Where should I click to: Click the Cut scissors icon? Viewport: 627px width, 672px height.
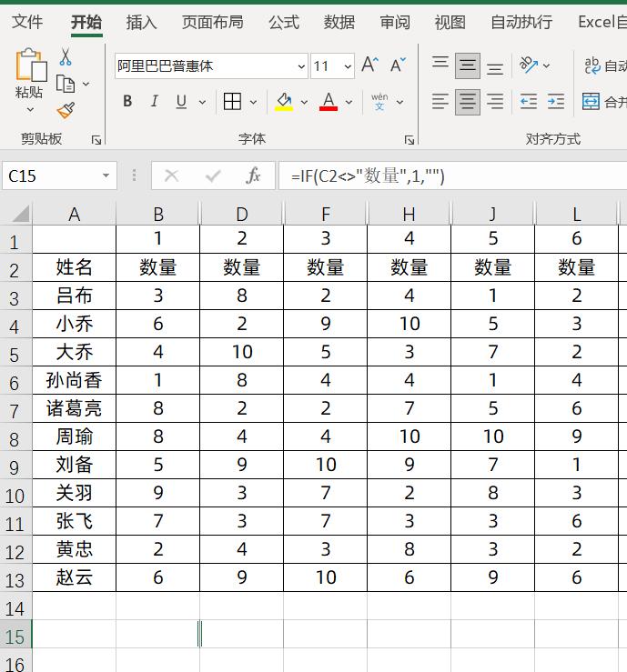point(66,56)
